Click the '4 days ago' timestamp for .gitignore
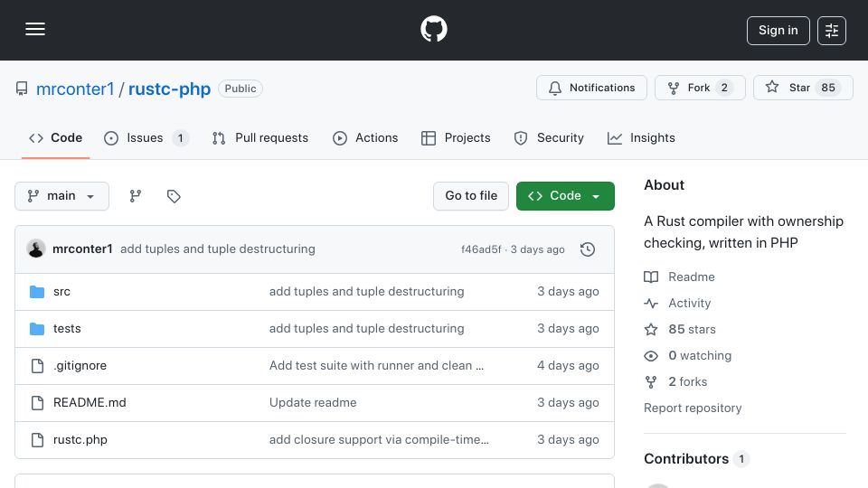This screenshot has width=868, height=488. [x=568, y=366]
